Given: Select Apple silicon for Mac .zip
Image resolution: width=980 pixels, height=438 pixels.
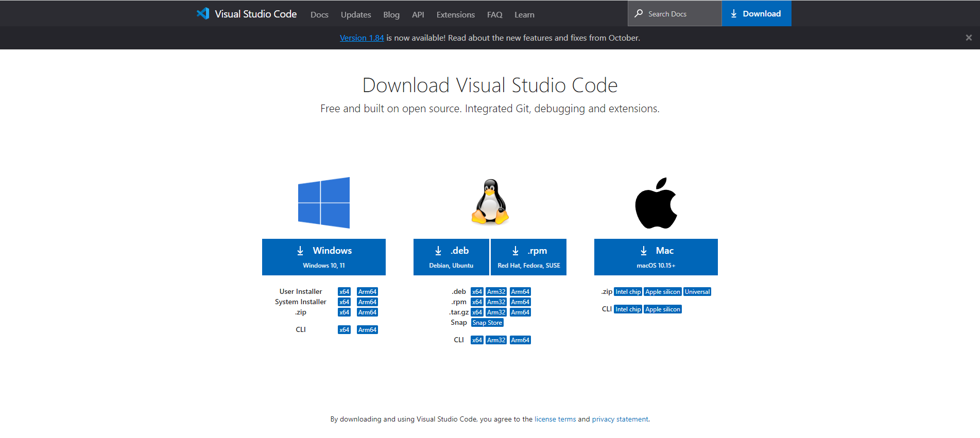Looking at the screenshot, I should [663, 292].
